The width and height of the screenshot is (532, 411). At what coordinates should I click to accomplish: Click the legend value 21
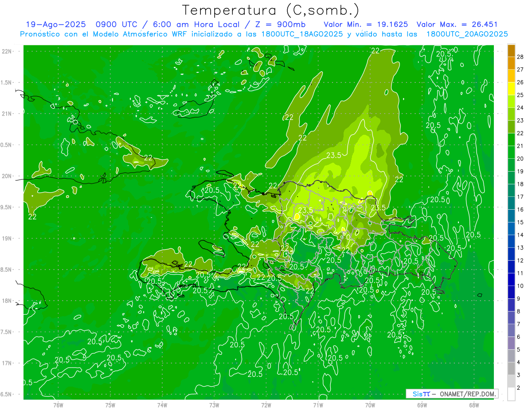(x=520, y=146)
